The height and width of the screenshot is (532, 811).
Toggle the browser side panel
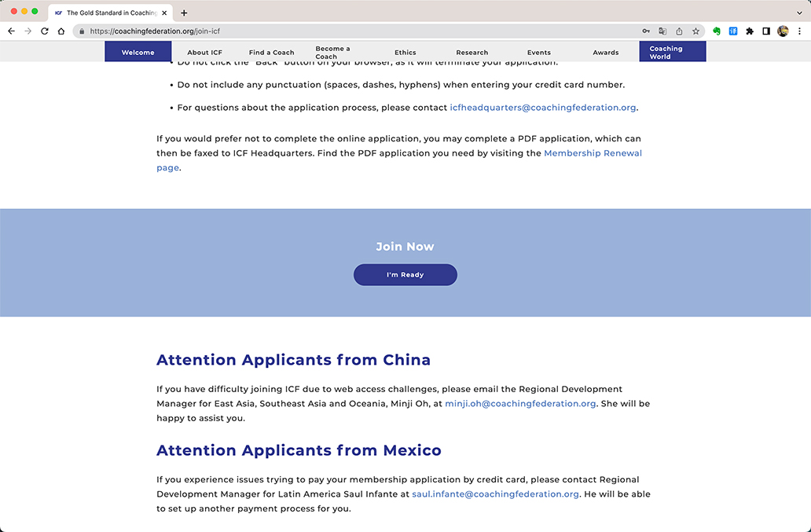(x=766, y=31)
